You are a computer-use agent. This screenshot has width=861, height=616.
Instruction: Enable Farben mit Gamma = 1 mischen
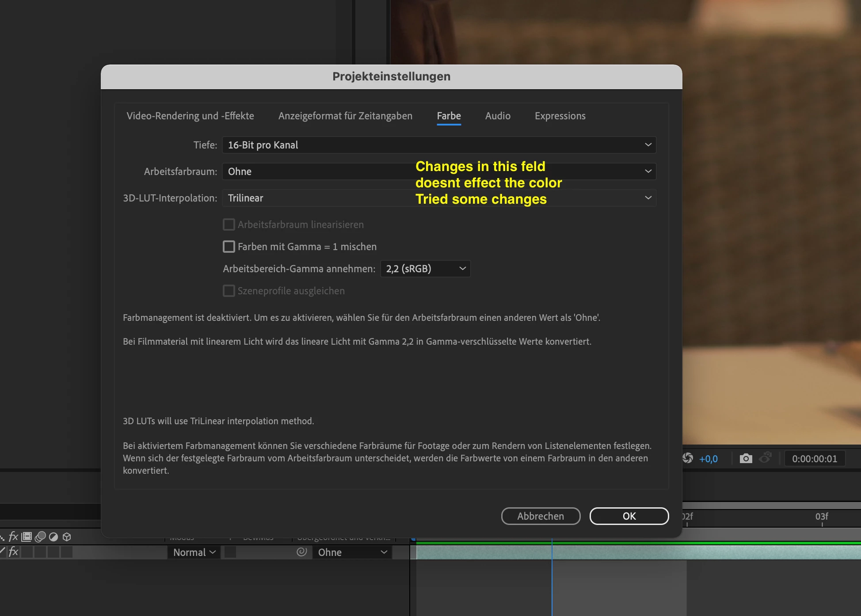point(229,247)
